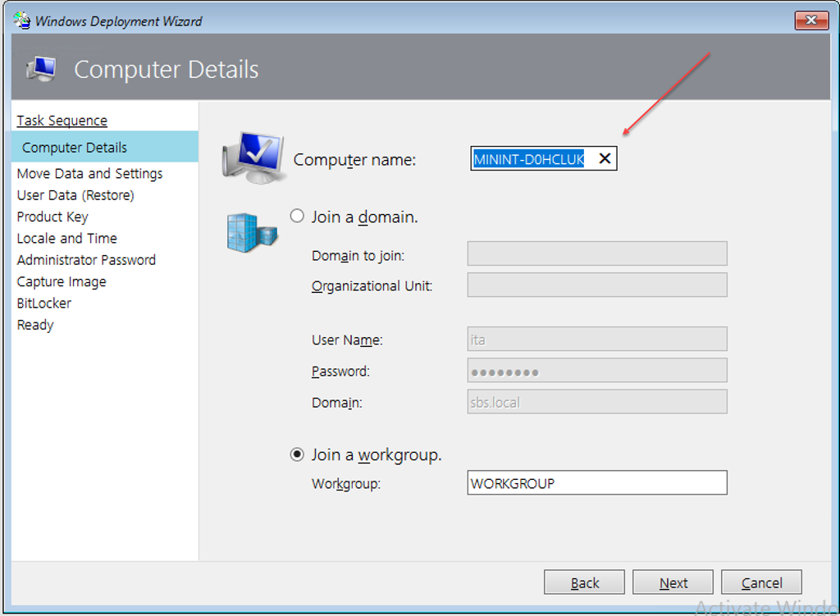Select the Join a domain radio button
This screenshot has width=840, height=616.
click(x=297, y=217)
